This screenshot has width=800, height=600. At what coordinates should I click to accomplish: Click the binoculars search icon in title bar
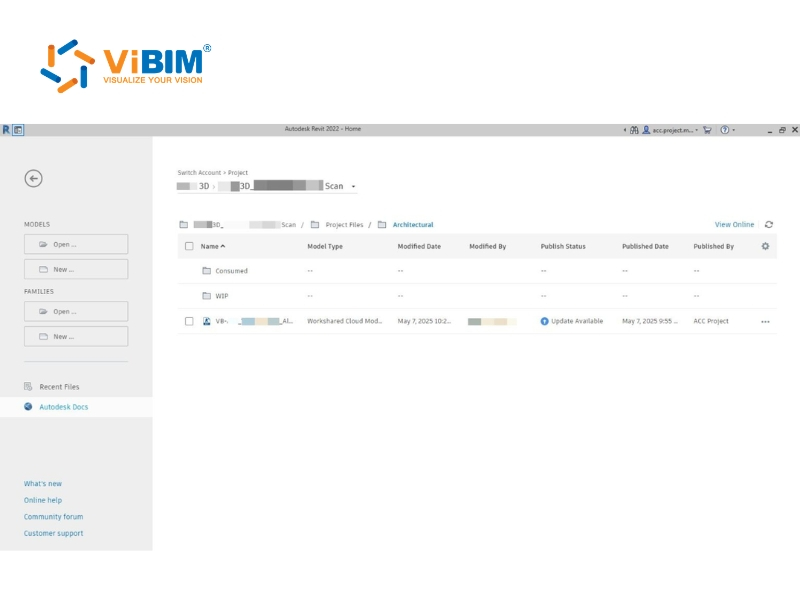point(634,130)
